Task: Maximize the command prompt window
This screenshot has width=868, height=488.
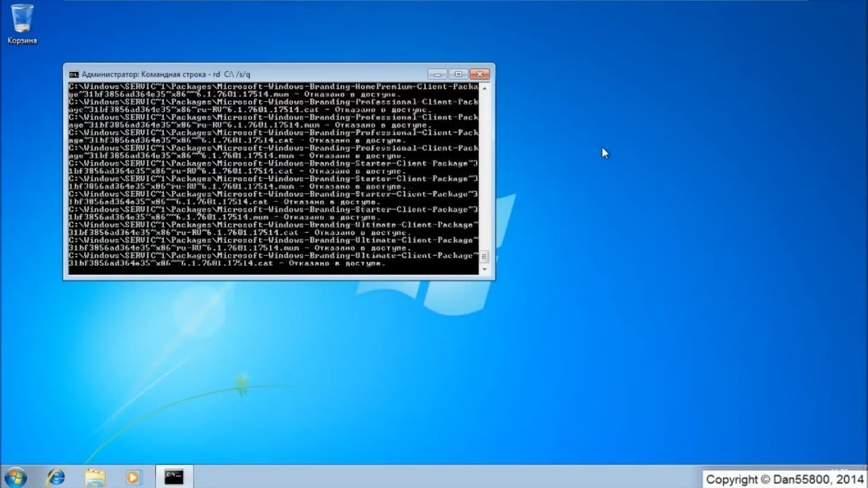Action: tap(458, 74)
